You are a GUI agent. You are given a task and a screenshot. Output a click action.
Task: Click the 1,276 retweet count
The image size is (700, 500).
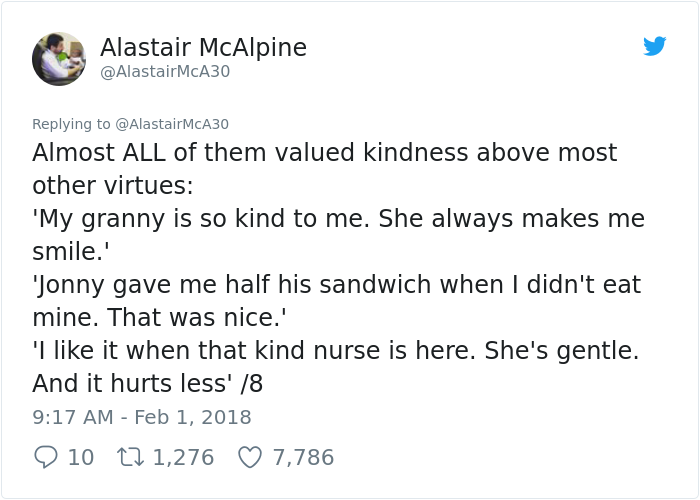click(183, 457)
